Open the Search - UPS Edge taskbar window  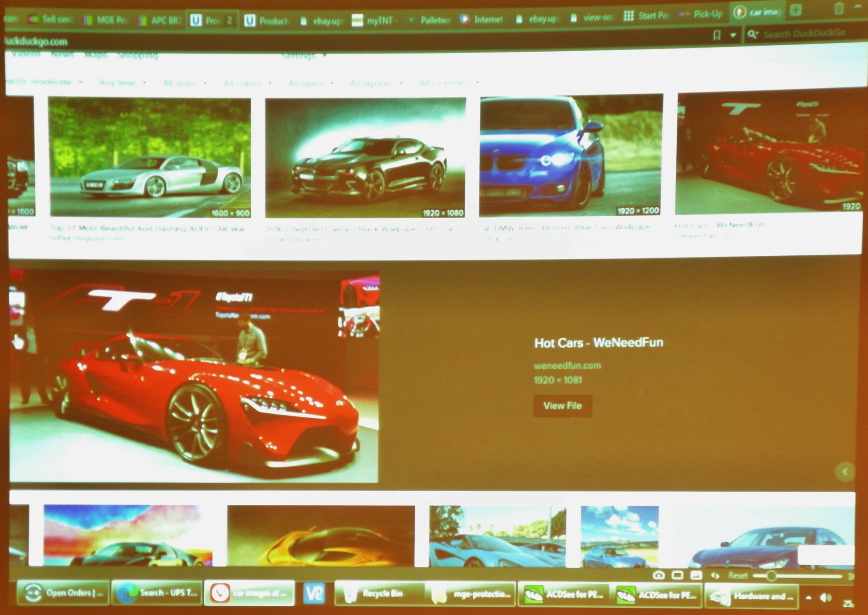tap(157, 593)
